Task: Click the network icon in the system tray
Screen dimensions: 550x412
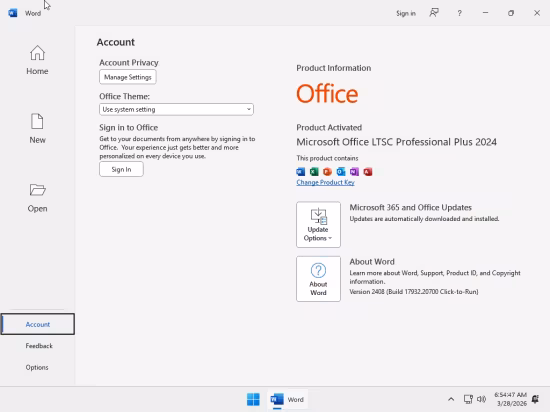Action: pyautogui.click(x=468, y=399)
